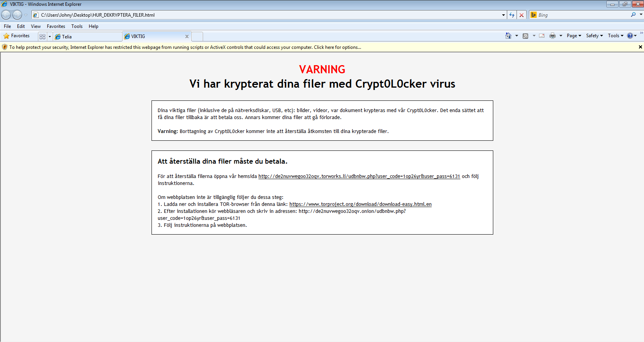Go back using the Back arrow button
Screen dimensions: 644x342
point(6,15)
